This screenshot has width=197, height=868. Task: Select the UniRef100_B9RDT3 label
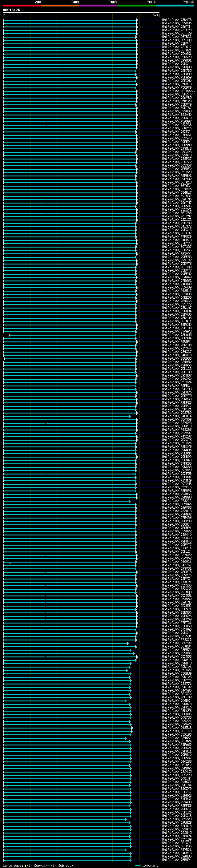[177, 663]
